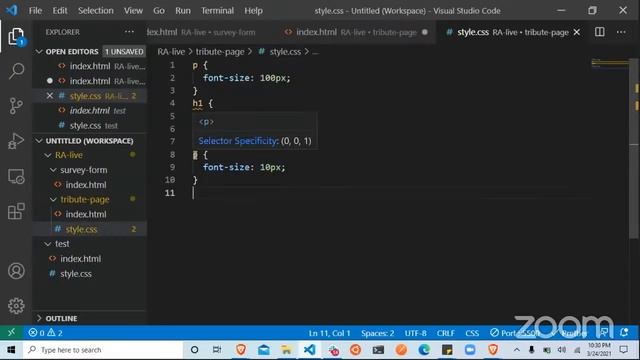Open Accounts menu icon
Viewport: 640px width, 360px height.
16,271
